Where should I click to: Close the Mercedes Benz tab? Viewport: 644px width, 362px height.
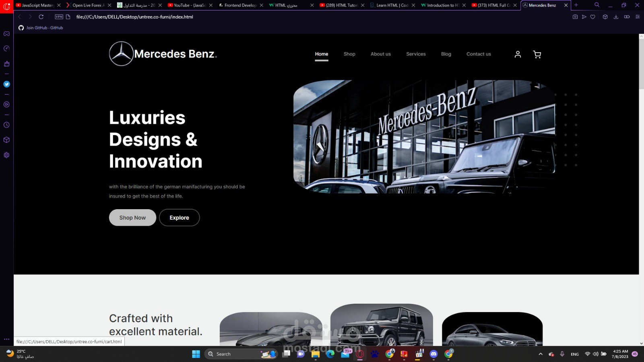tap(566, 5)
